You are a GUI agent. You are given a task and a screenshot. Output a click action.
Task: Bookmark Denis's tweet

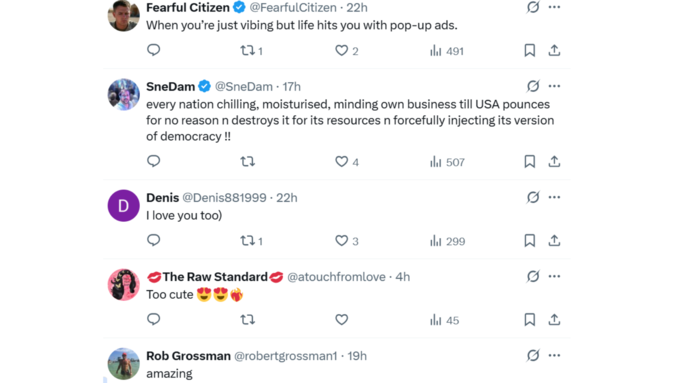tap(530, 240)
